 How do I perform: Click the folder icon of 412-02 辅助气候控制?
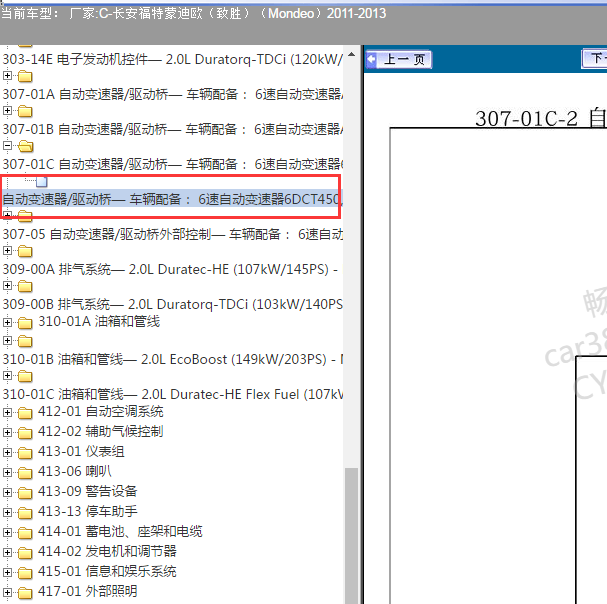25,432
